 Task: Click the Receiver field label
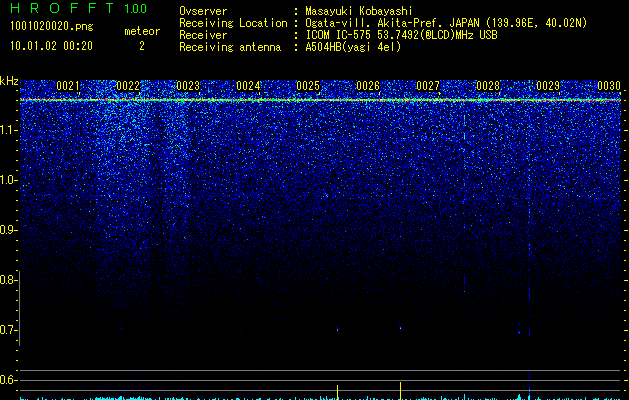pyautogui.click(x=203, y=35)
